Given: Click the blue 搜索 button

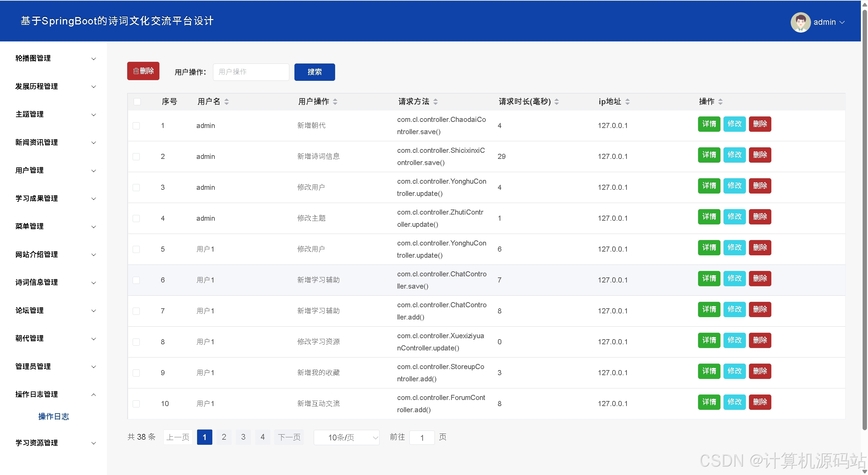Looking at the screenshot, I should pos(314,72).
